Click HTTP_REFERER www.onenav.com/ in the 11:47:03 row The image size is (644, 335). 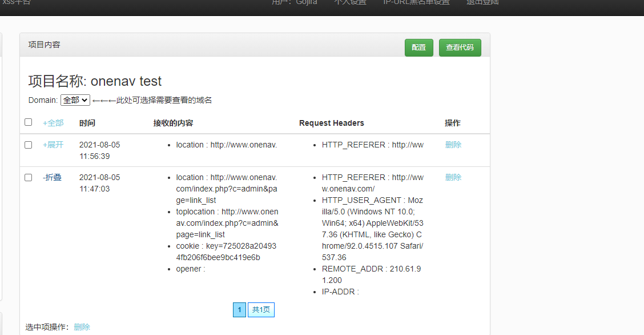pos(372,183)
